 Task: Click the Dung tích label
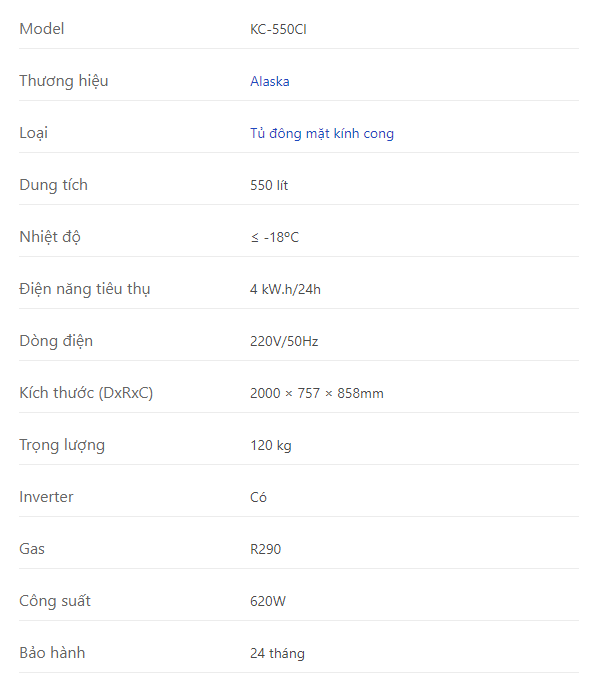point(54,185)
